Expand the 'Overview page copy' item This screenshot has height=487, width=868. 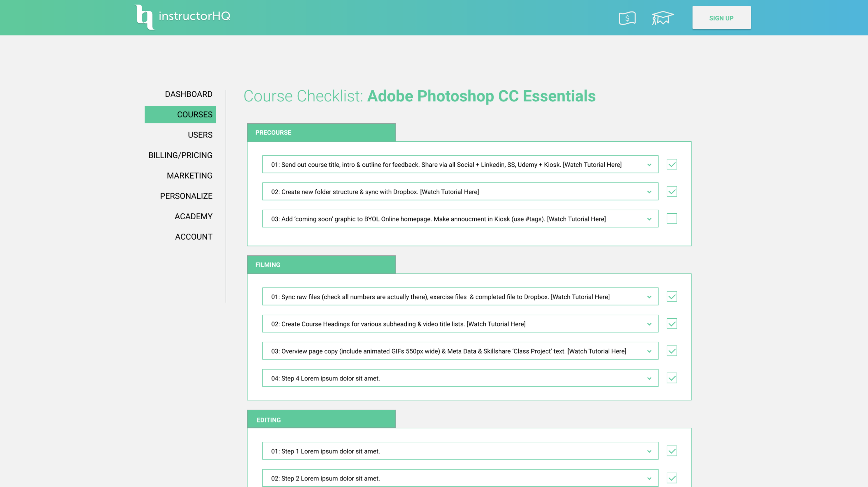click(x=650, y=350)
